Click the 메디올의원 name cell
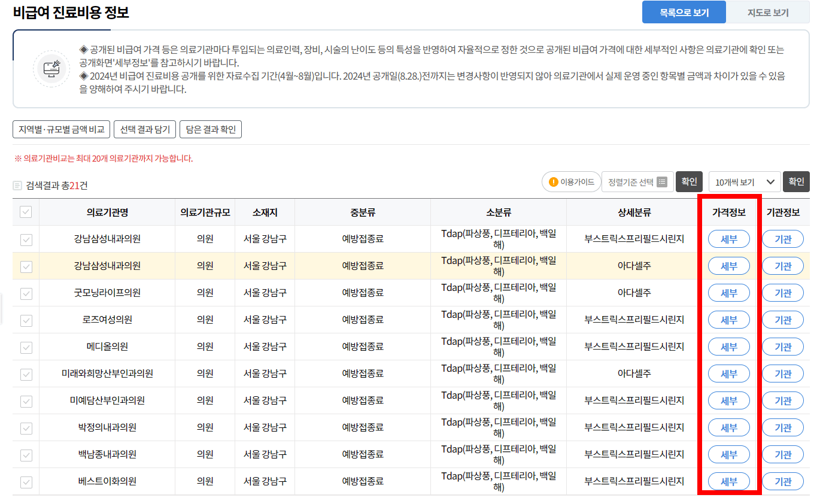This screenshot has height=504, width=823. click(x=107, y=347)
